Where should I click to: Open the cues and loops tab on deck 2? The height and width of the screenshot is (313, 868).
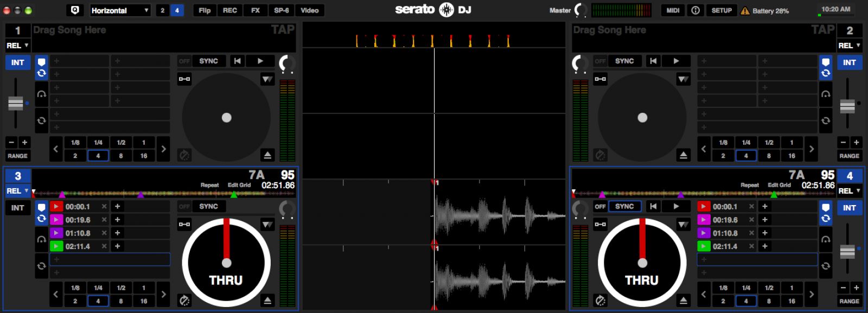[826, 68]
